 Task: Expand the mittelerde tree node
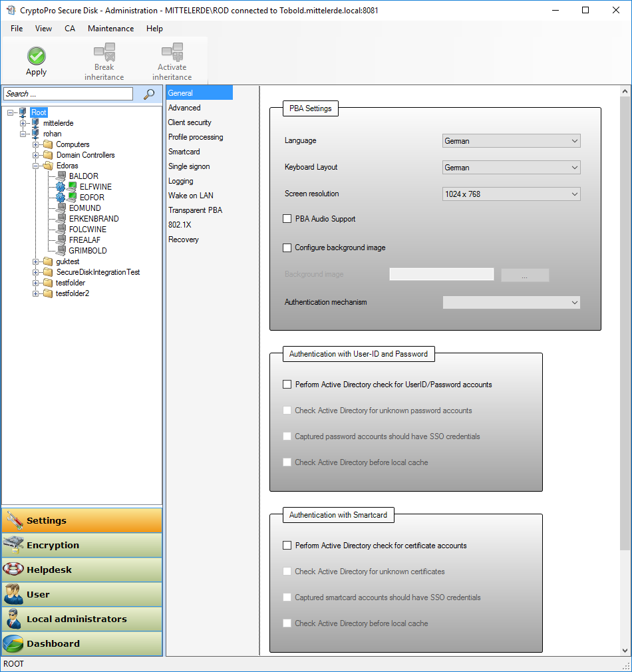(x=23, y=124)
